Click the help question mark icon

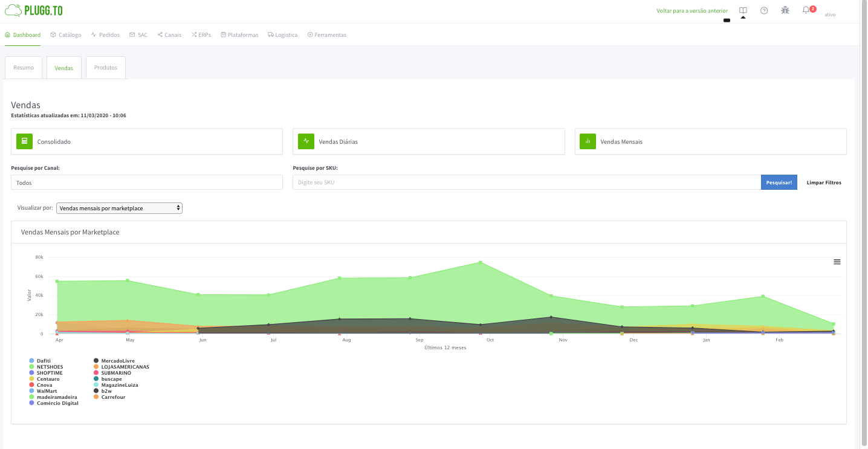pyautogui.click(x=764, y=10)
